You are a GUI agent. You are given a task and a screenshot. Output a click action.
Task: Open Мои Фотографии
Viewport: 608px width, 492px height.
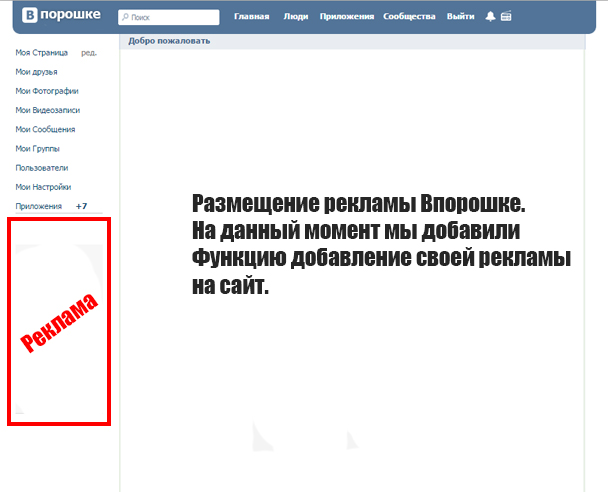[47, 91]
